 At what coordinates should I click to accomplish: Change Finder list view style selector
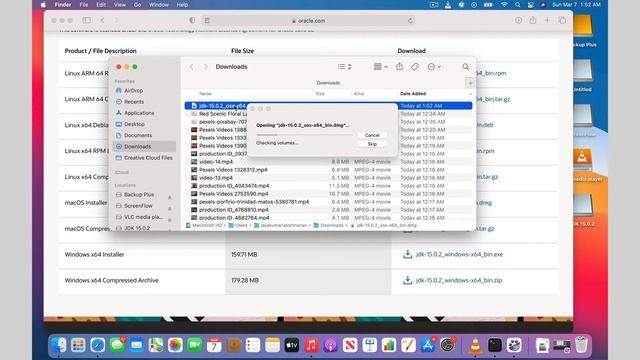tap(344, 67)
